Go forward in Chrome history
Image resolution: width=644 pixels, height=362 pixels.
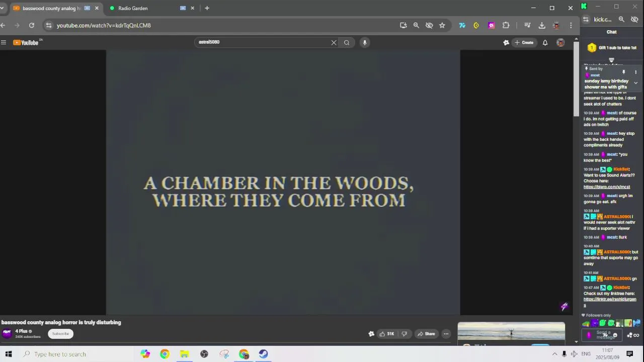(x=18, y=25)
